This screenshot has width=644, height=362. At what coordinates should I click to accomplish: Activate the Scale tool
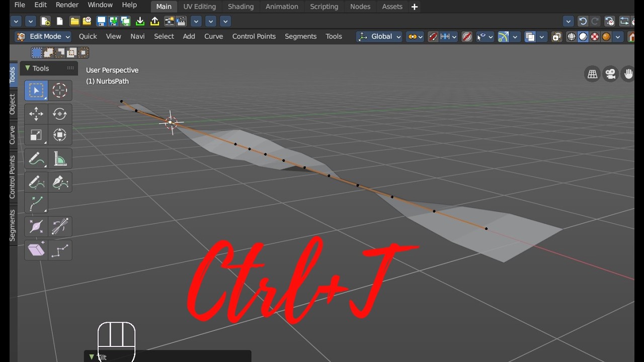36,135
